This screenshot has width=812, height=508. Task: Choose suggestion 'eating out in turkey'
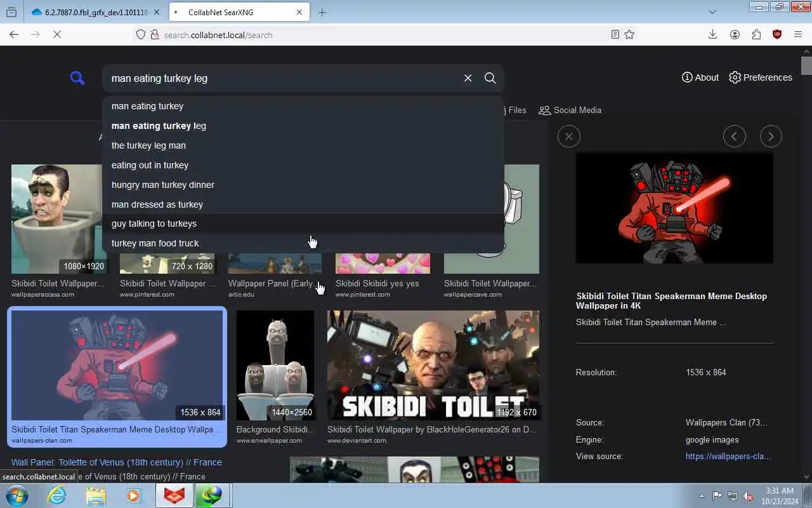point(303,165)
